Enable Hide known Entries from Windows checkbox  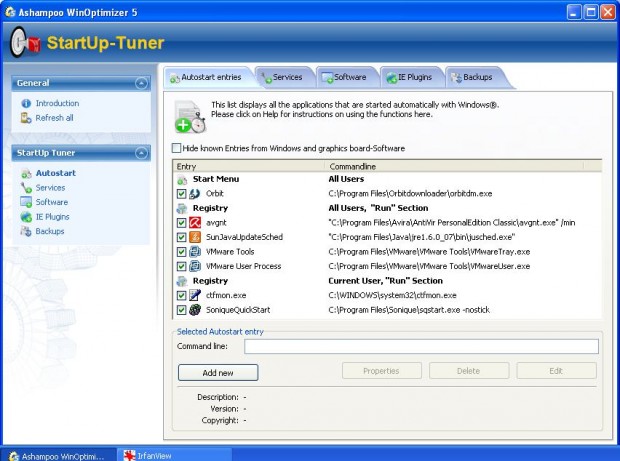pyautogui.click(x=176, y=148)
